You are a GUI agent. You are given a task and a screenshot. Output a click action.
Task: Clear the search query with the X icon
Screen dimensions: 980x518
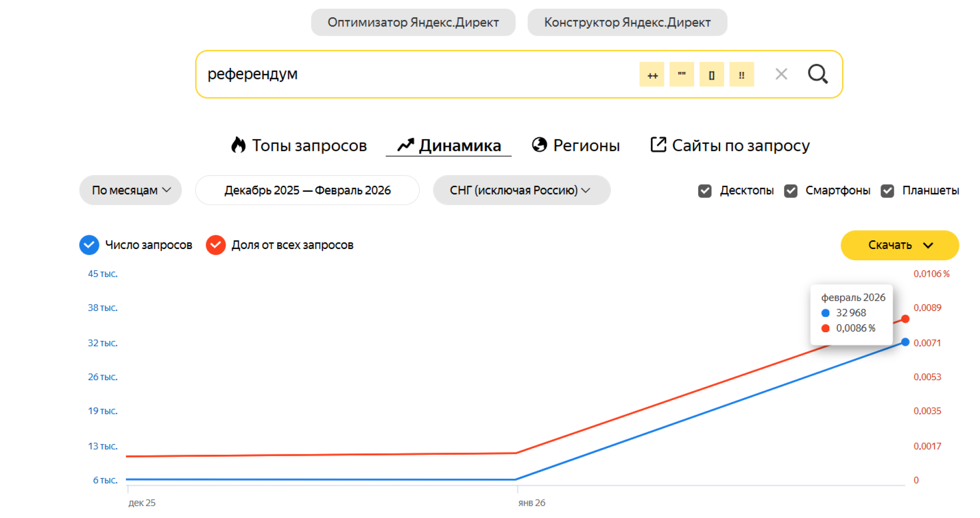tap(781, 75)
